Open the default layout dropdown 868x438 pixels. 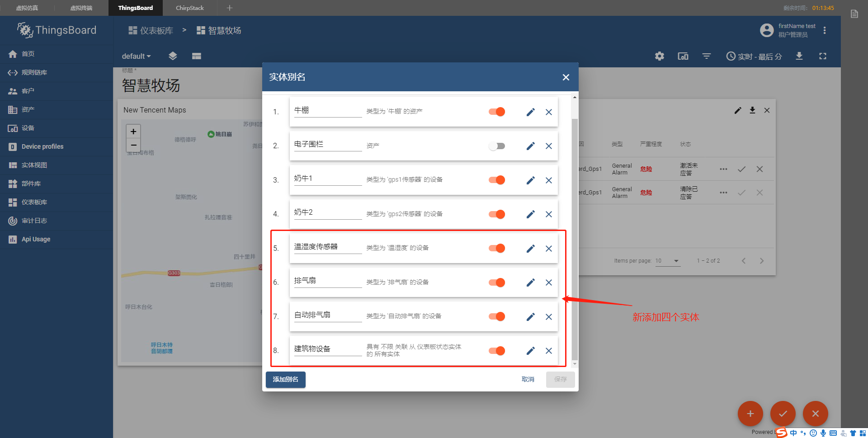[x=136, y=56]
